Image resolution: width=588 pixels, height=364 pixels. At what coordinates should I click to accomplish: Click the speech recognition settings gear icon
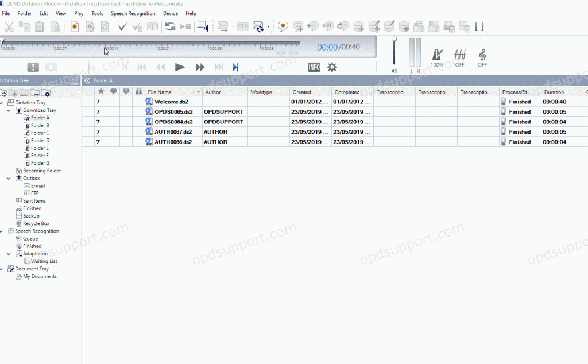tap(332, 67)
